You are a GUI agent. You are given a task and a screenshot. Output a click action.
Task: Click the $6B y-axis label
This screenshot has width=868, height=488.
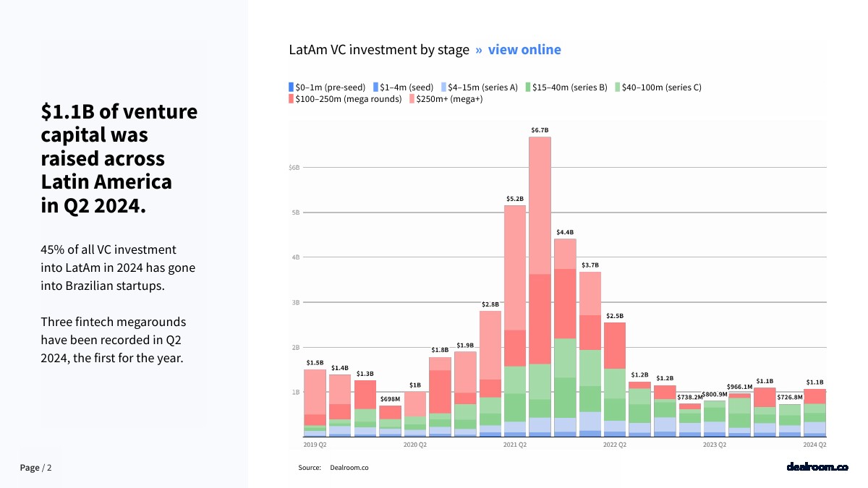pyautogui.click(x=294, y=168)
